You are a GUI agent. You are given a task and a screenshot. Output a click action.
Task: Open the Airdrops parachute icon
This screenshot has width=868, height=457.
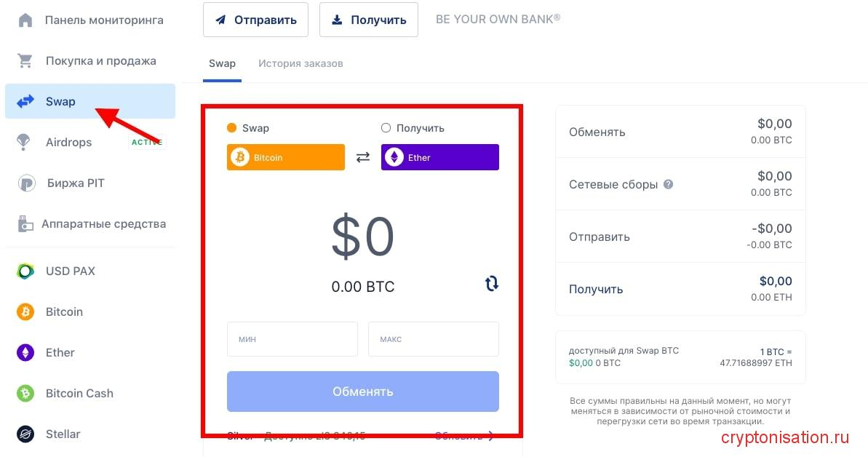(25, 143)
